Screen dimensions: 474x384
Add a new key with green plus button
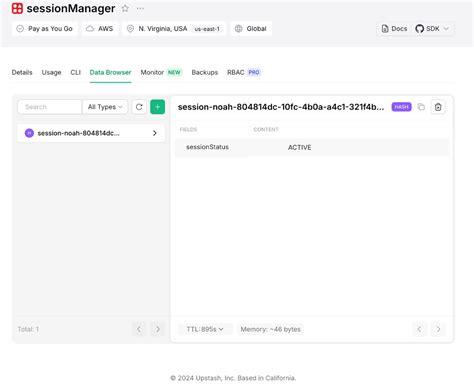point(158,107)
